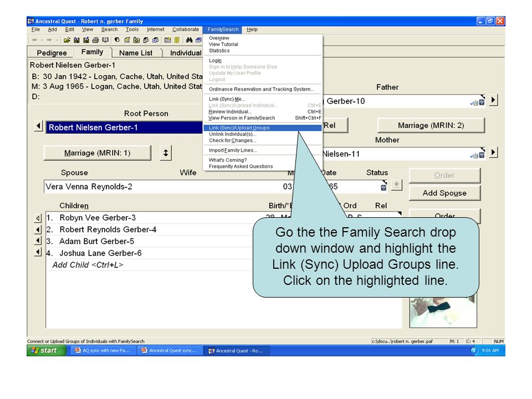This screenshot has height=399, width=532.
Task: Click the camera scrapbook toolbar icon
Action: (x=136, y=40)
